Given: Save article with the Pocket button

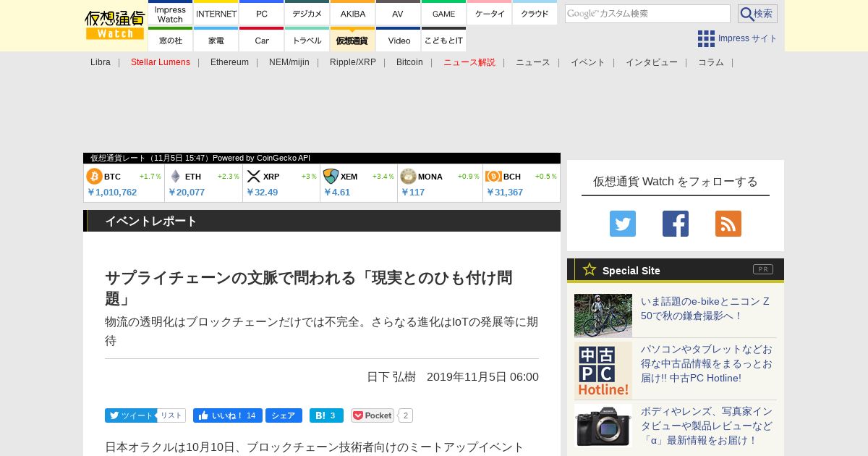Looking at the screenshot, I should pyautogui.click(x=373, y=415).
